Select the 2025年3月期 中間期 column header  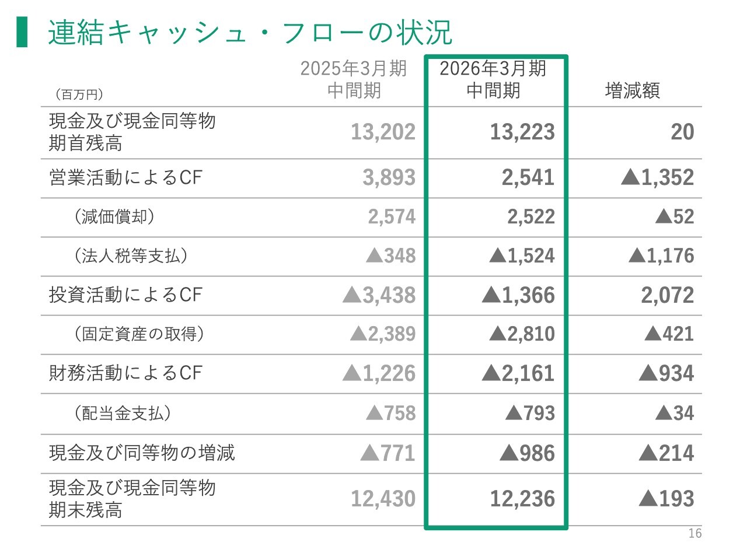[x=354, y=79]
